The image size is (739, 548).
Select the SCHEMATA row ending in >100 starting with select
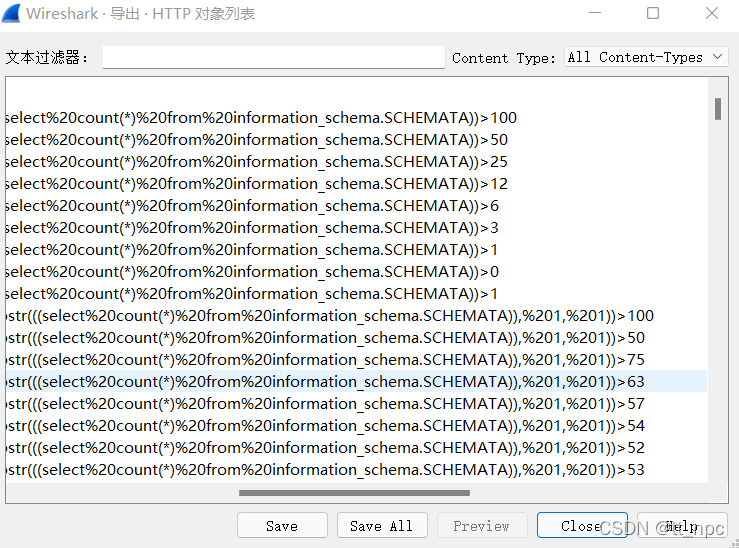point(356,118)
